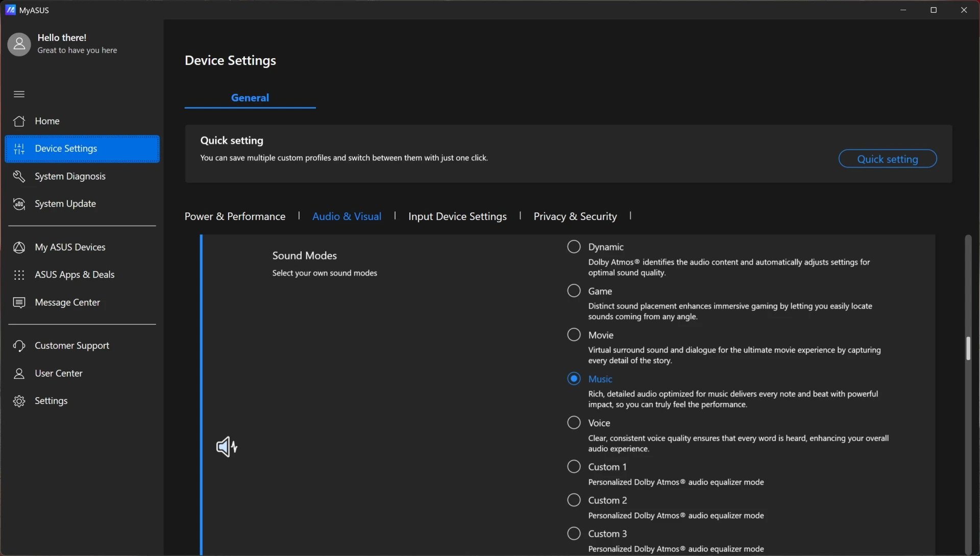Switch to the General tab
Viewport: 980px width, 556px height.
point(250,98)
